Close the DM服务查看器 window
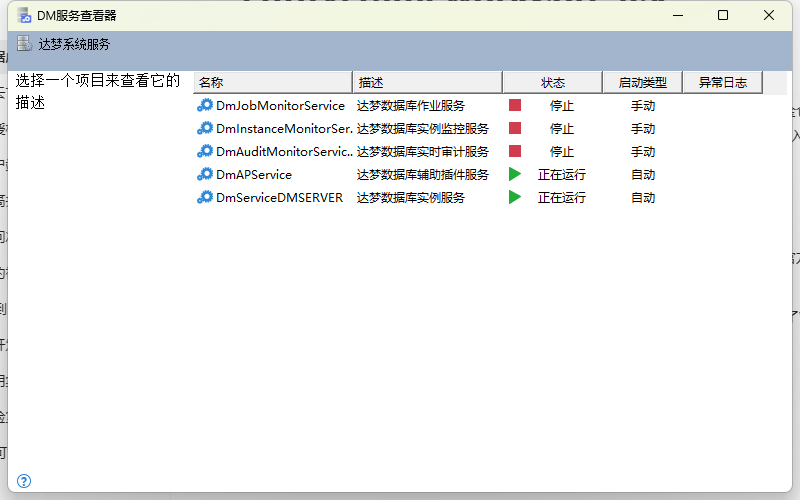The width and height of the screenshot is (800, 500). tap(769, 15)
